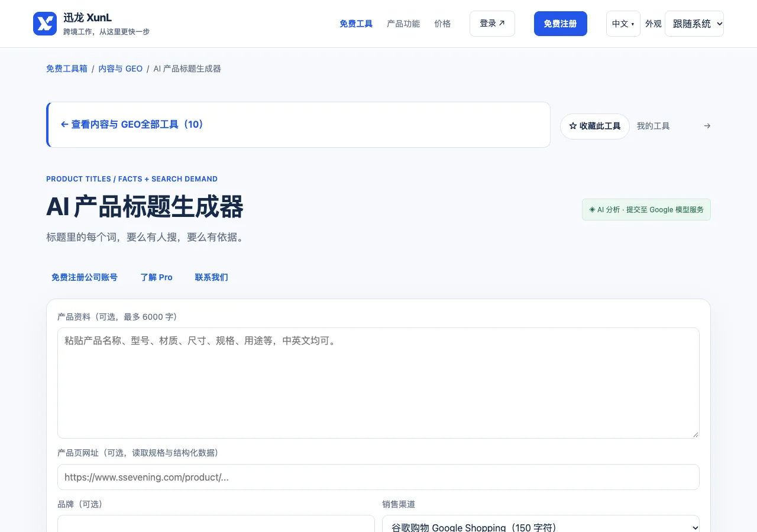Open the 产品功能 nav item
This screenshot has width=757, height=532.
403,24
